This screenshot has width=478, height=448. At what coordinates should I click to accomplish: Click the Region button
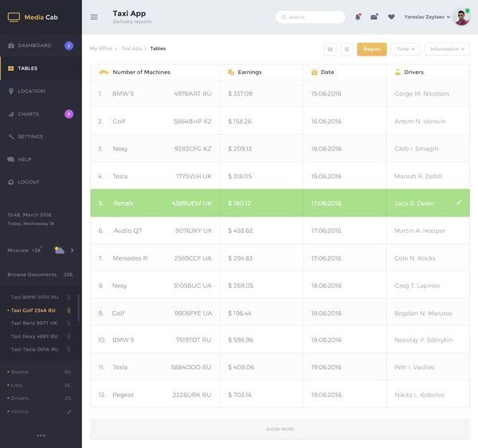click(372, 49)
